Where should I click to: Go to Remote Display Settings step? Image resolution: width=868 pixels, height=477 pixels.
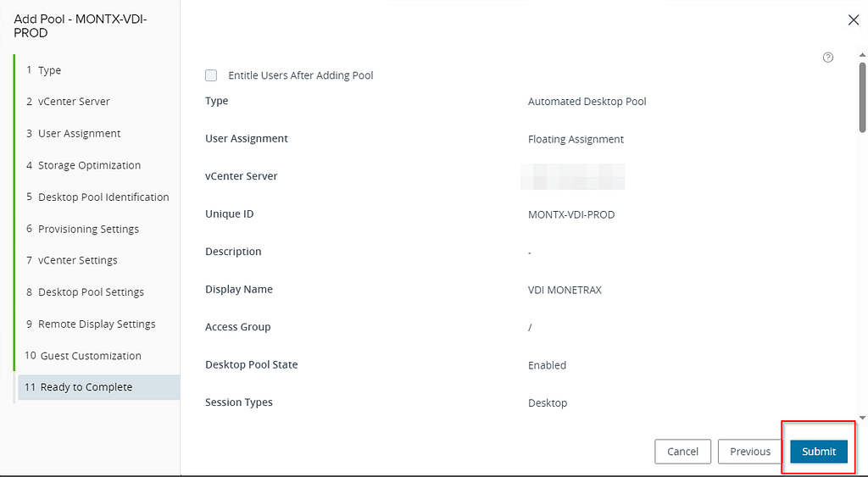click(97, 324)
